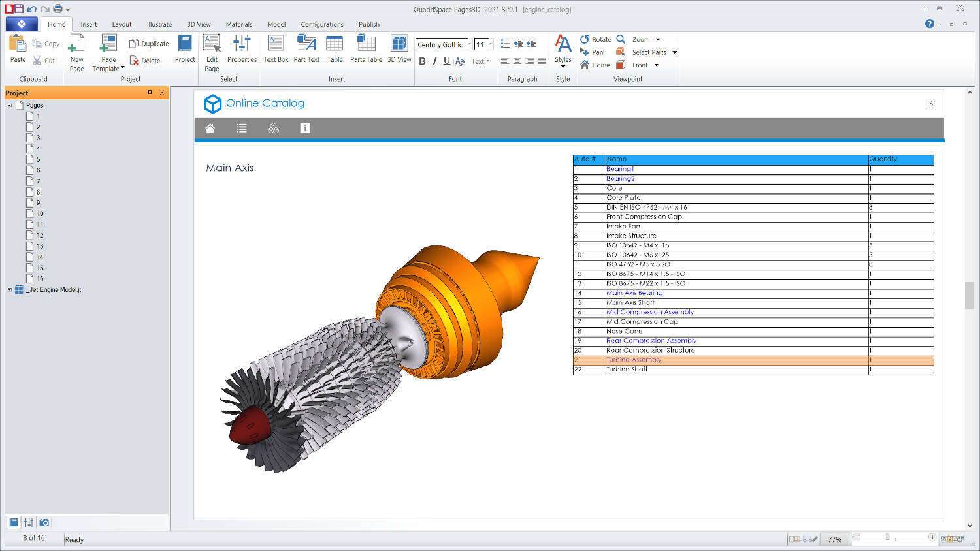Toggle italic text formatting

pos(434,61)
